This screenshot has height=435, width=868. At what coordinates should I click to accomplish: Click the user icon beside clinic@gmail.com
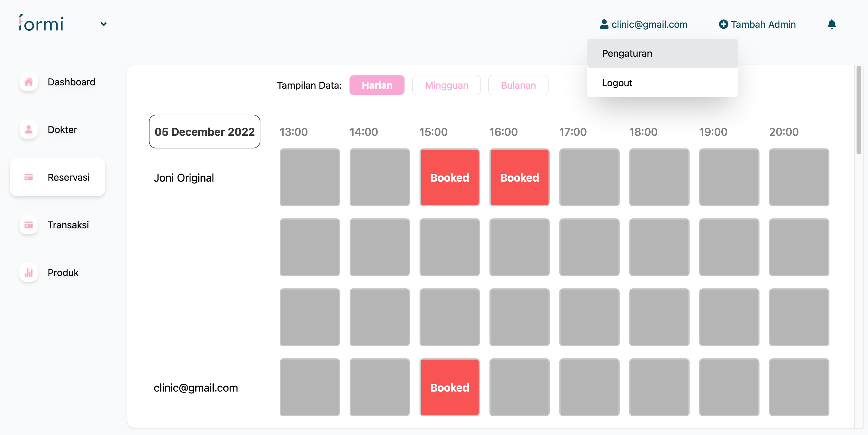pos(604,24)
